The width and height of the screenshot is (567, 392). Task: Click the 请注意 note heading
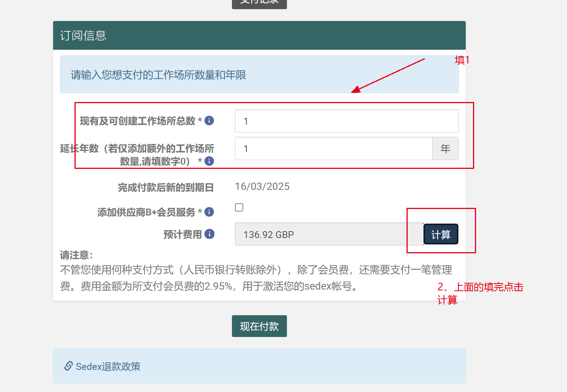pyautogui.click(x=76, y=255)
